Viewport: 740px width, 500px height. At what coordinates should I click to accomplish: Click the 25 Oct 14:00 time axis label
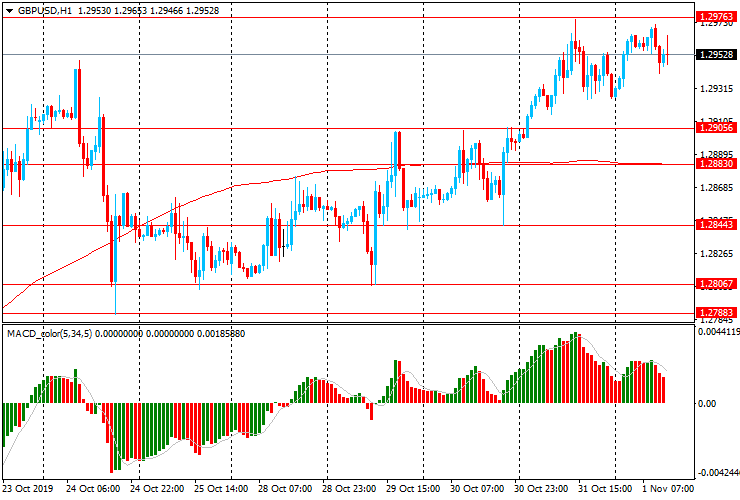point(220,489)
